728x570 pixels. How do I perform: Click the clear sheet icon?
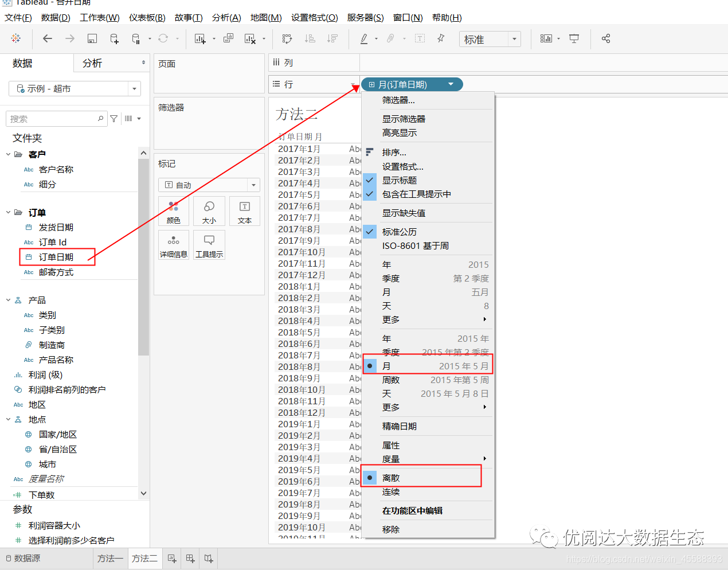[250, 38]
